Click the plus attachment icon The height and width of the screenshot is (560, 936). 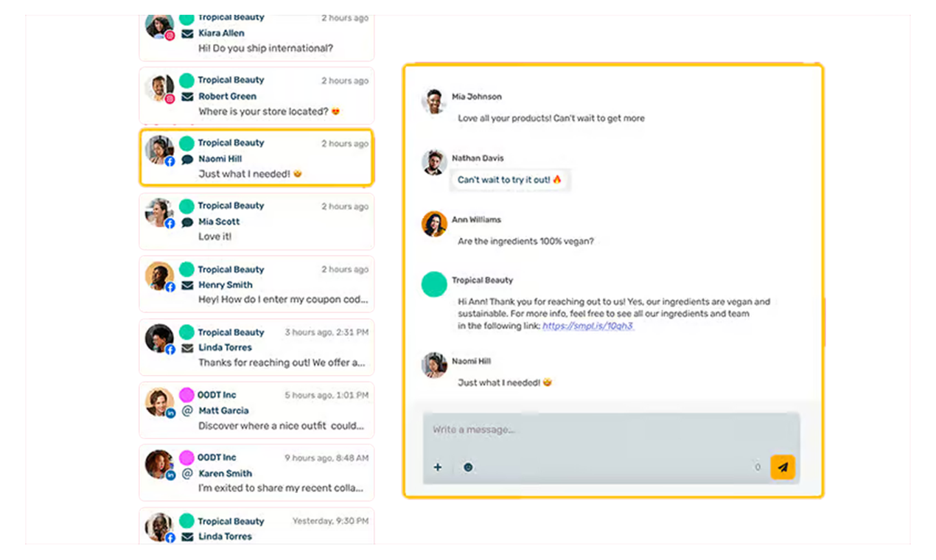click(x=438, y=467)
